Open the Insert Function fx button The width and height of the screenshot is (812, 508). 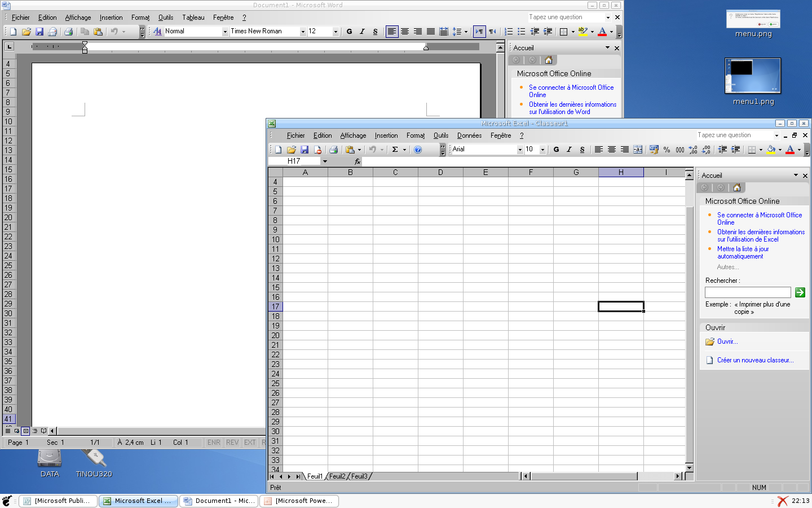[357, 161]
